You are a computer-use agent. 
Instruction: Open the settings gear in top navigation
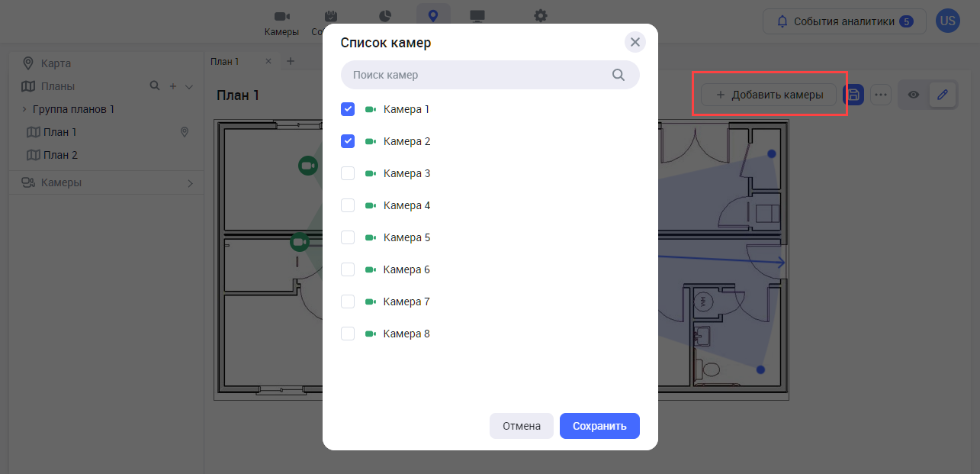[x=541, y=16]
